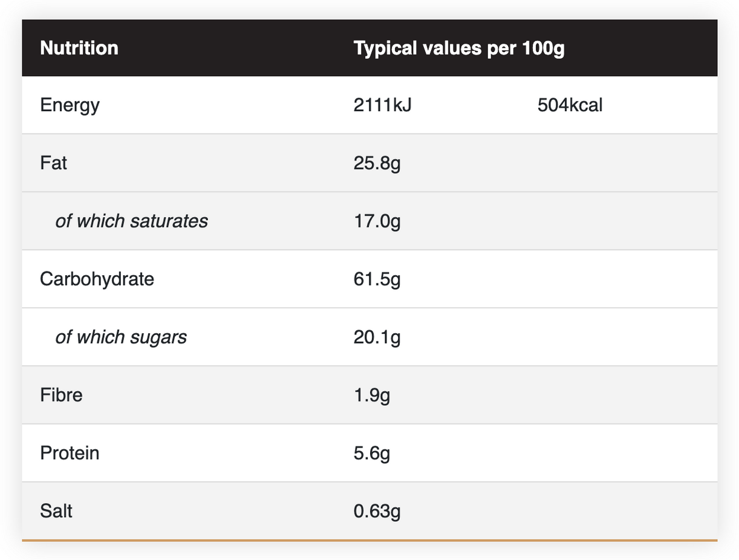This screenshot has width=739, height=560.
Task: Click the 61.5g carbohydrate value
Action: click(x=377, y=279)
